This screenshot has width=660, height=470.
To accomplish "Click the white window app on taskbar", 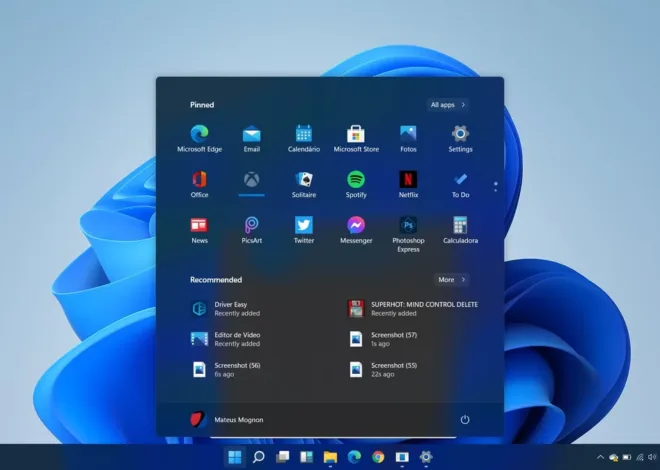I will (402, 457).
